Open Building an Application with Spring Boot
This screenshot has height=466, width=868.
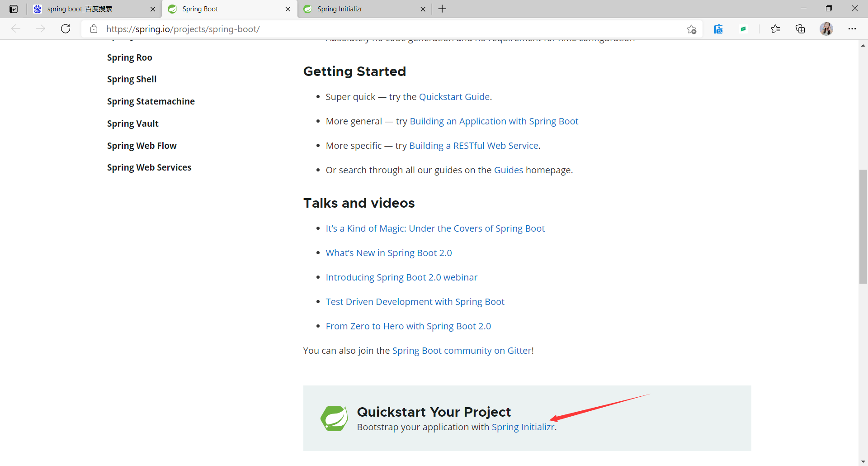point(494,121)
